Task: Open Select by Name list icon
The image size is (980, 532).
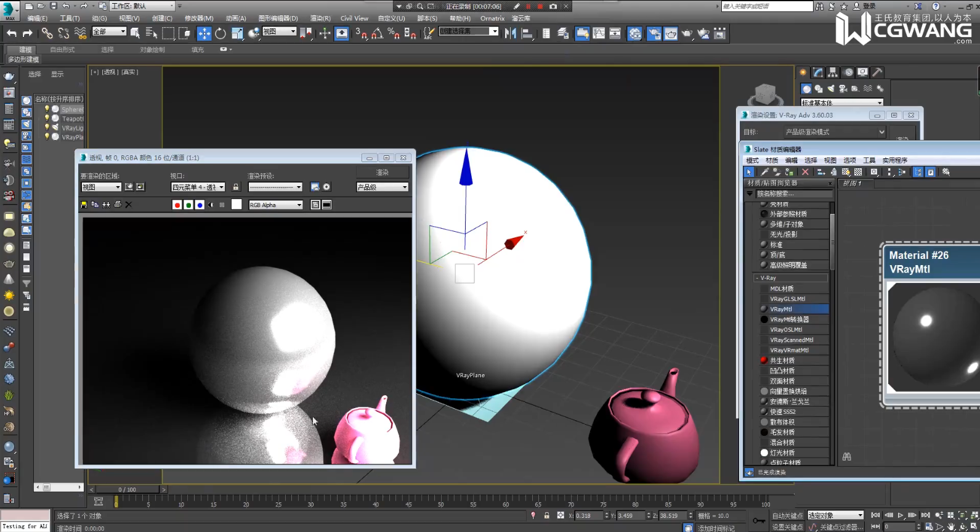Action: coord(152,33)
